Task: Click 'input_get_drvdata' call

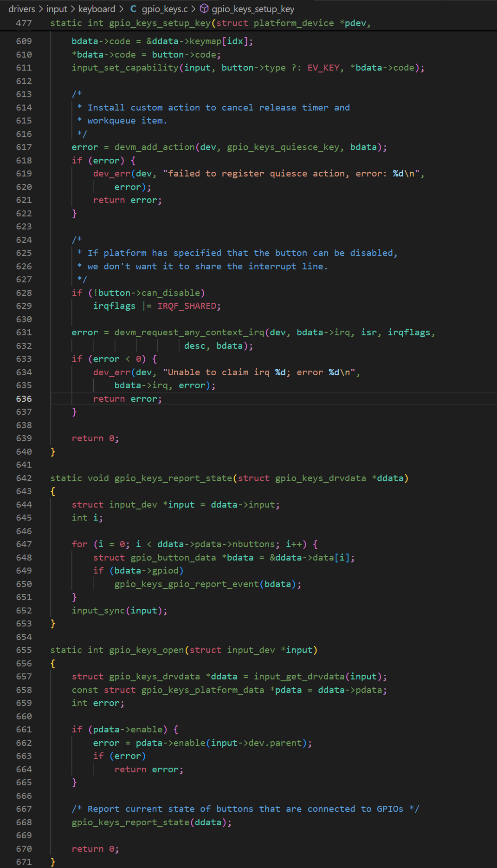Action: coord(299,677)
